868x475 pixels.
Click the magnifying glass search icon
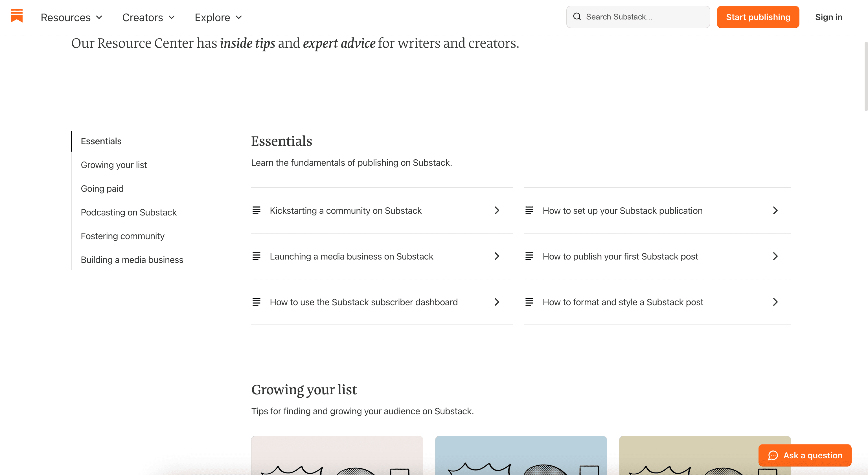point(577,16)
